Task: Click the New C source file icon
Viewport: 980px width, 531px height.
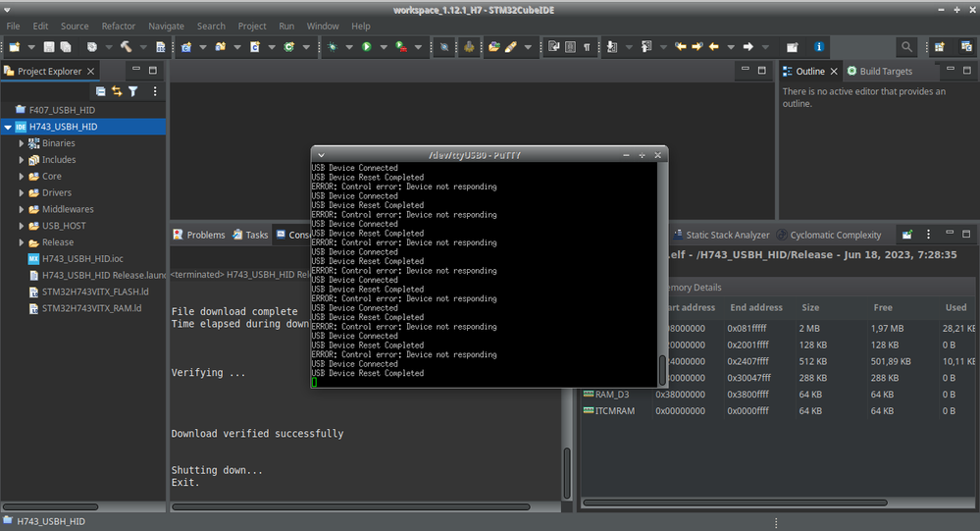Action: point(255,47)
